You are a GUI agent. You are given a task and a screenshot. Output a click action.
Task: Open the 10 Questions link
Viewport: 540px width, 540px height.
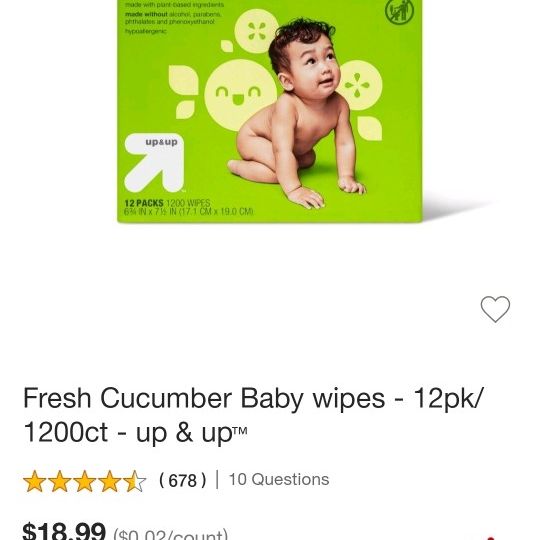coord(279,479)
